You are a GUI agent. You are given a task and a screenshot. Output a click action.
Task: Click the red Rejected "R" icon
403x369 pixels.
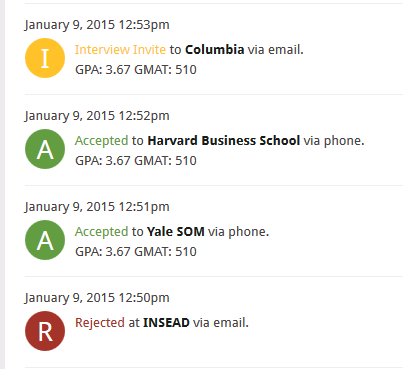[45, 331]
